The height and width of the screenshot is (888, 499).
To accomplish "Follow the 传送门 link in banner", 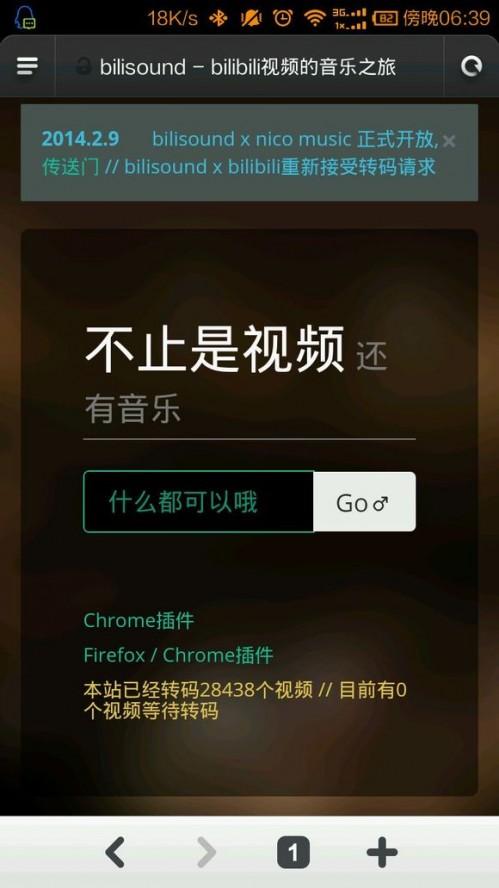I will click(71, 166).
